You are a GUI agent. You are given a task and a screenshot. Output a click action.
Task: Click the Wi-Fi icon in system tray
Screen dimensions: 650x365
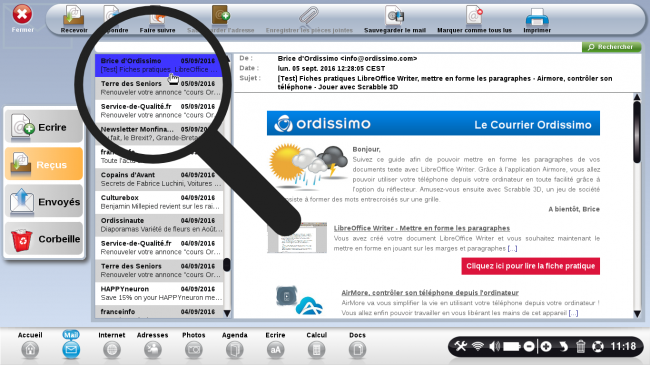478,346
